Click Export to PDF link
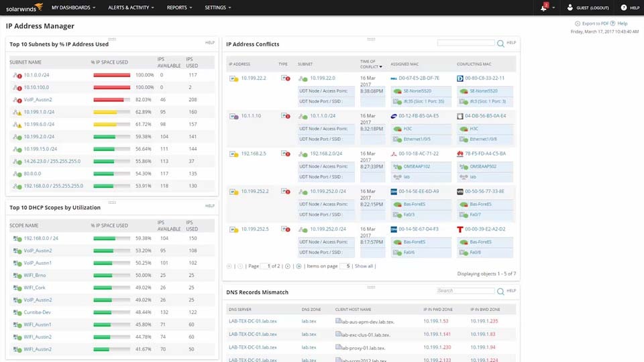Screen dimensions: 644x362 tap(595, 24)
